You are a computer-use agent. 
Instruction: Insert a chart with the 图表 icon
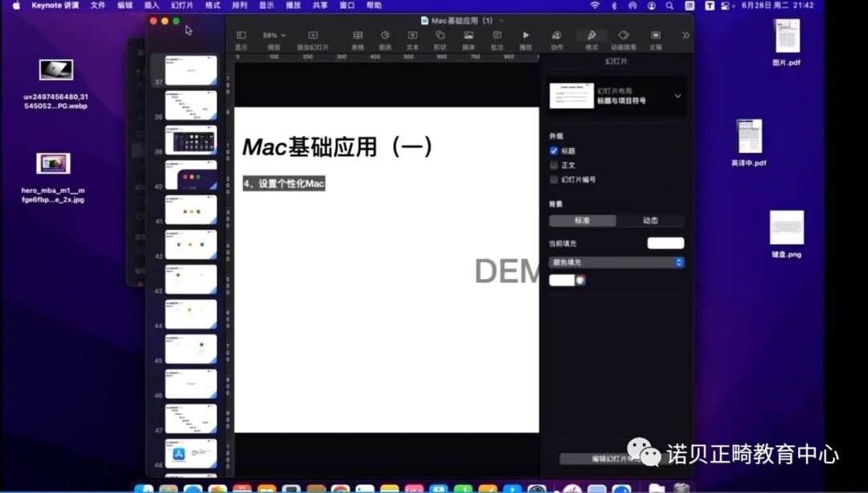[385, 35]
